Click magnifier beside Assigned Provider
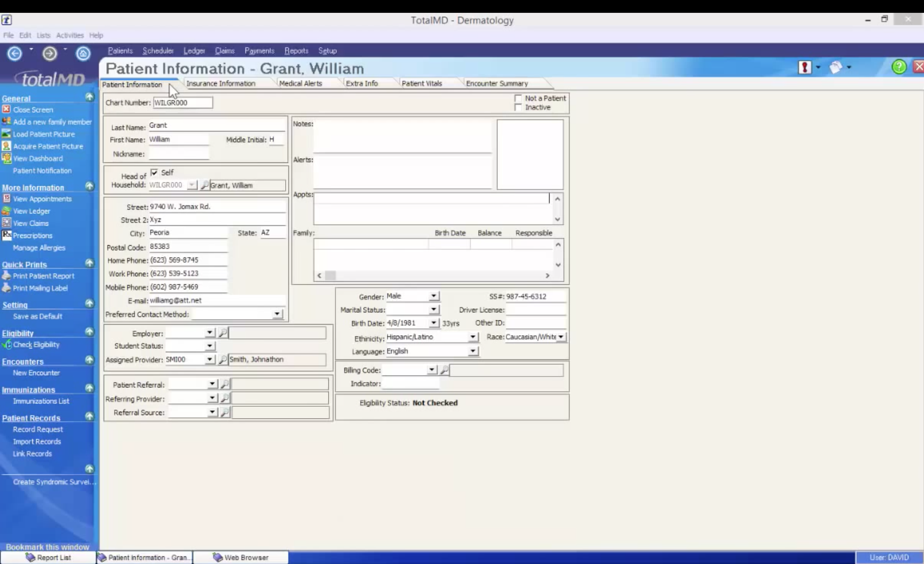This screenshot has height=564, width=924. (222, 359)
